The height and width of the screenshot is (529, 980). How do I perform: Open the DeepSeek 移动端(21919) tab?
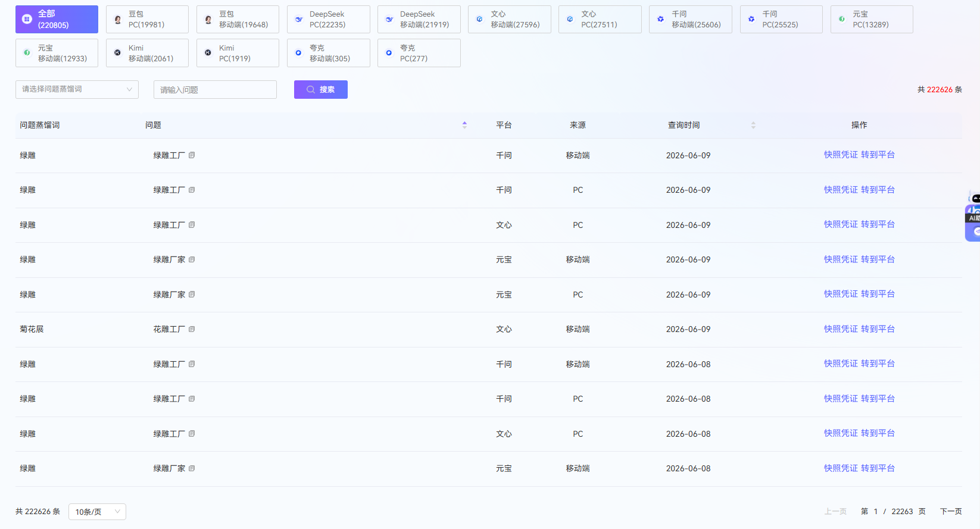(x=419, y=20)
